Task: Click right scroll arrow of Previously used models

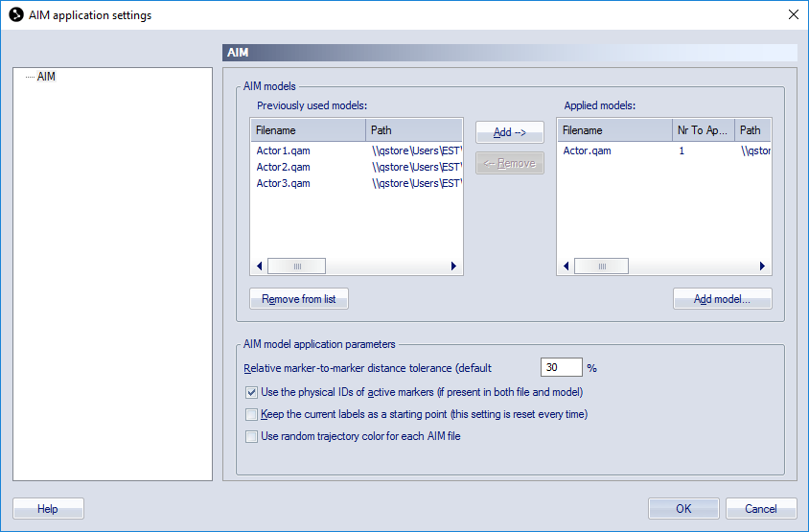Action: 453,266
